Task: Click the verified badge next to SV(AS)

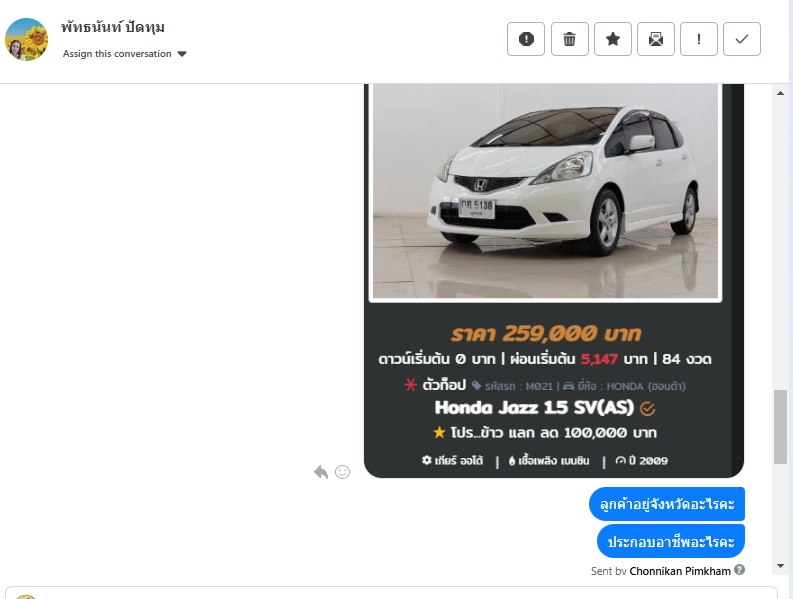Action: [x=647, y=408]
